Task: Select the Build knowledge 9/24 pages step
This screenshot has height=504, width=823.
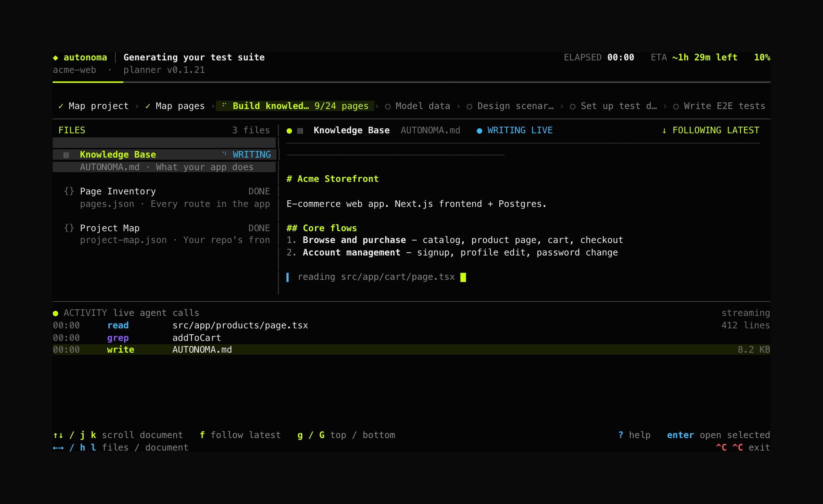Action: pos(295,106)
